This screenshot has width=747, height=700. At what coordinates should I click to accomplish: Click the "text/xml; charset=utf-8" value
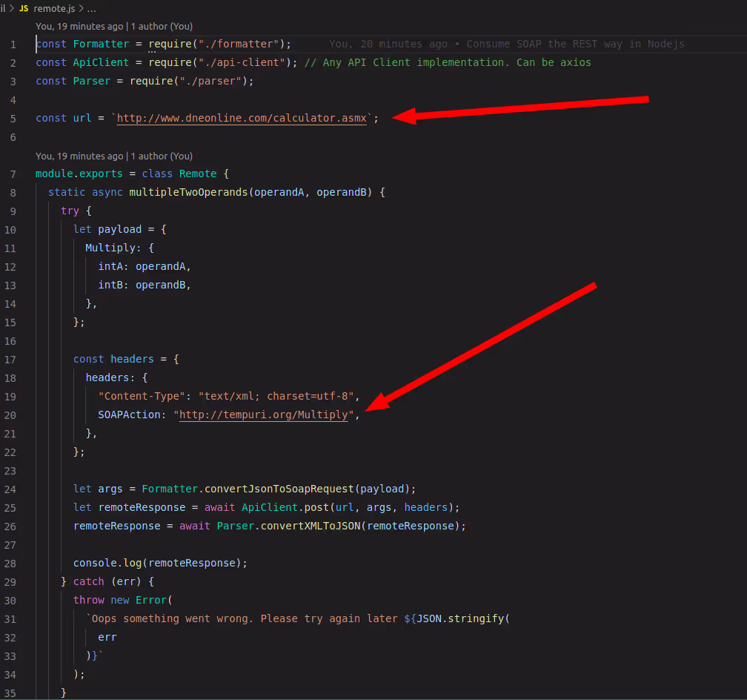[x=276, y=396]
